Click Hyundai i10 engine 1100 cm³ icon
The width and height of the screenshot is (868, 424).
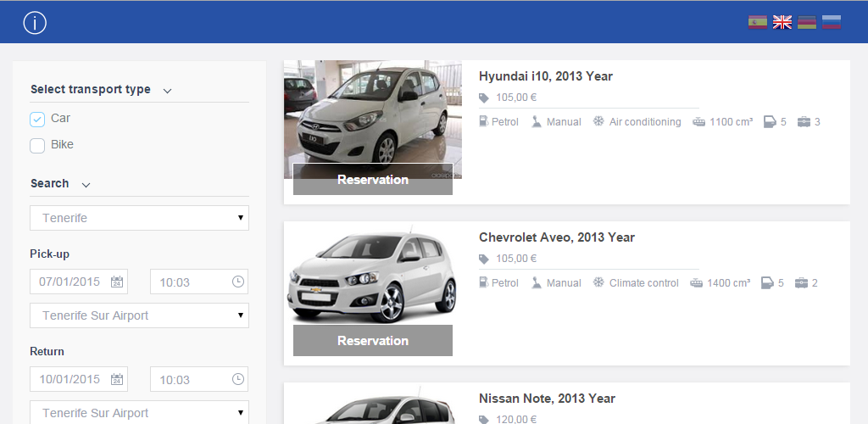pyautogui.click(x=698, y=122)
